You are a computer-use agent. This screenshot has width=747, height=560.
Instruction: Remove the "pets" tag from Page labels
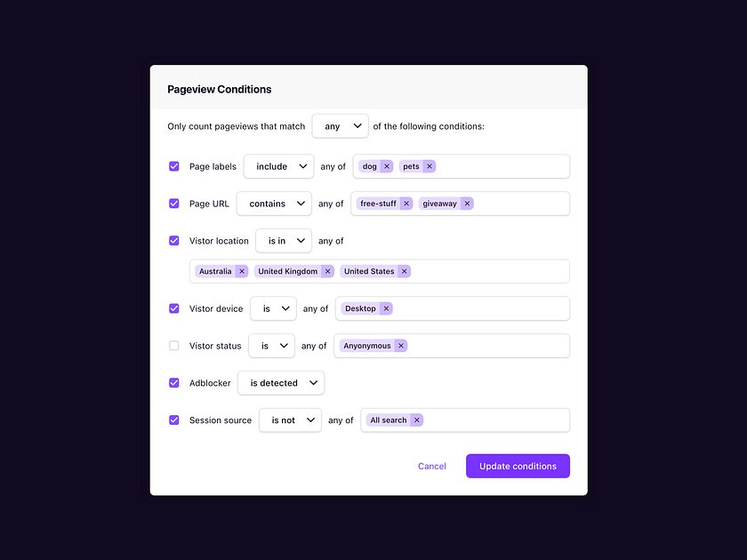click(429, 166)
